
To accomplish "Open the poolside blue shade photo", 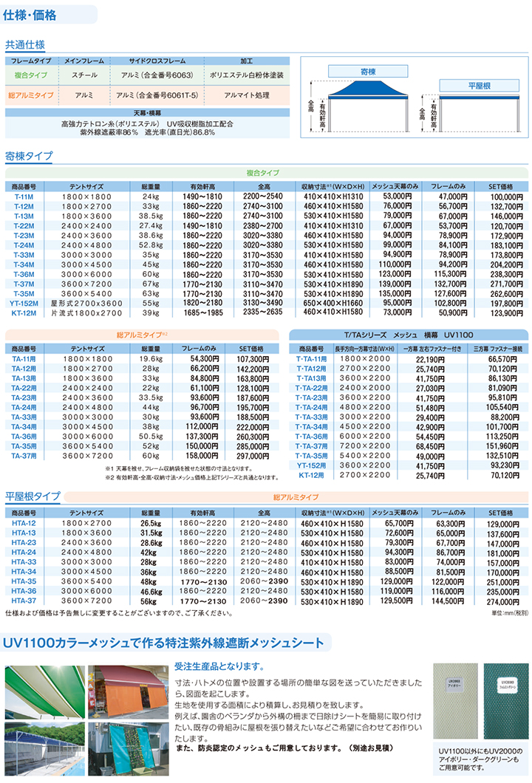I will tap(44, 748).
